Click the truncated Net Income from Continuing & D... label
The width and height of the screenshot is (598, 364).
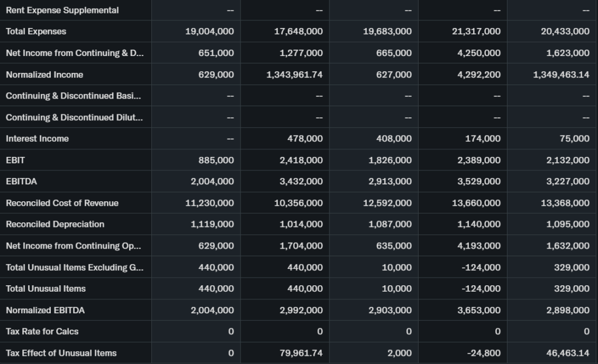[x=74, y=53]
